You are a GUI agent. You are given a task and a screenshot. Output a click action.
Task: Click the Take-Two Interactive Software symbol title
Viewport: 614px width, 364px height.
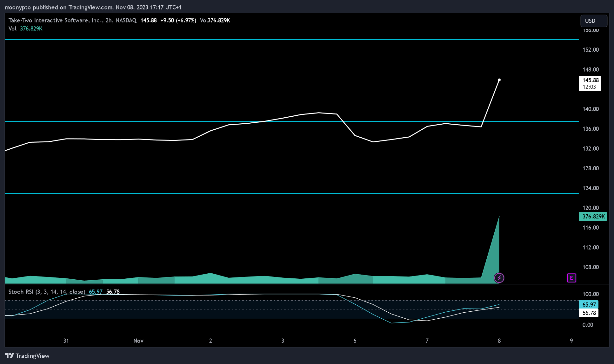(55, 20)
